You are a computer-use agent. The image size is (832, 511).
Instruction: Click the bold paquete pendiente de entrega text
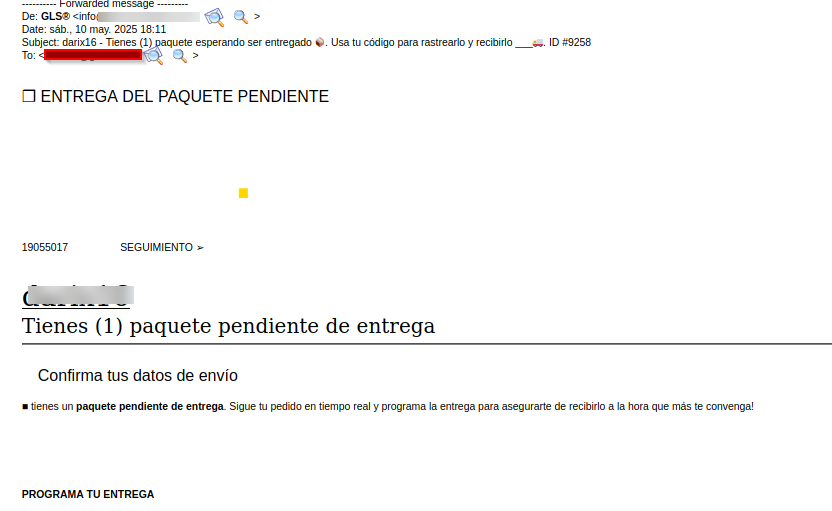150,406
